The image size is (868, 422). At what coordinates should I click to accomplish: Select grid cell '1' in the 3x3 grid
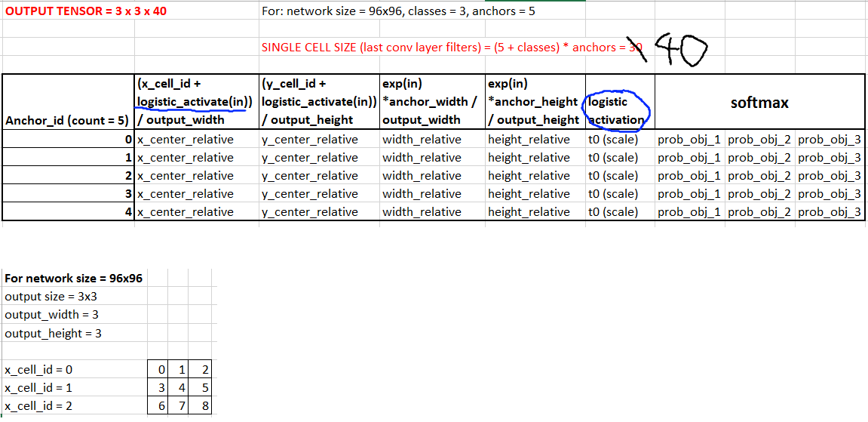[x=179, y=369]
